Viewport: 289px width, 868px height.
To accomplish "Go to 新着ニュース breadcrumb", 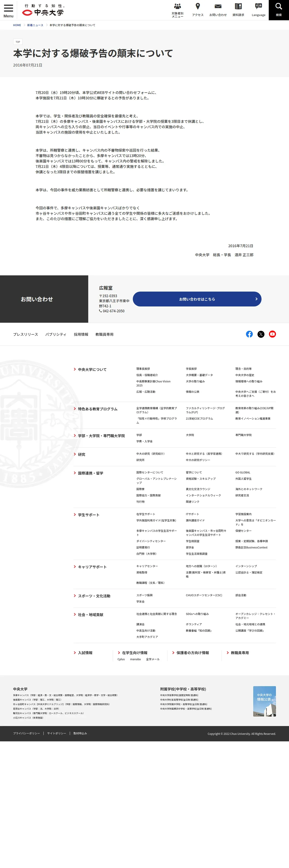I will pos(35,25).
